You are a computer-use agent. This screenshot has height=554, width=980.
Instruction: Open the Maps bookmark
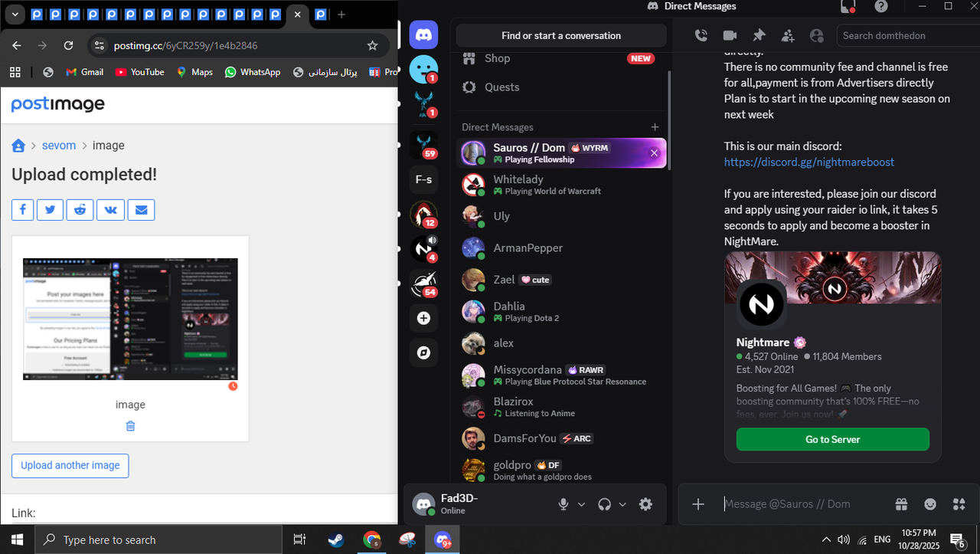[194, 72]
